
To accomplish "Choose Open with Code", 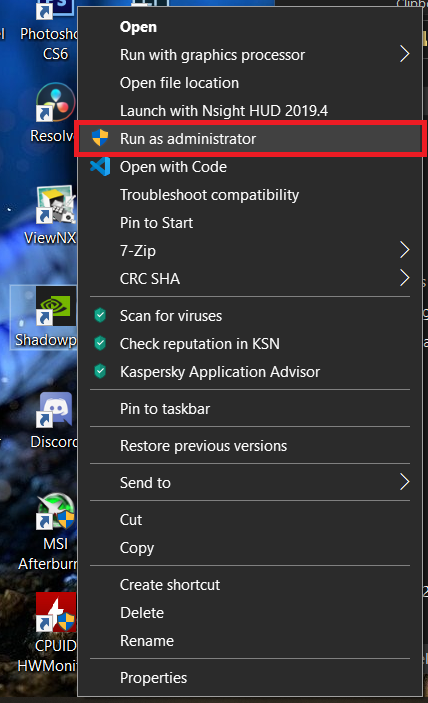I will [x=250, y=167].
